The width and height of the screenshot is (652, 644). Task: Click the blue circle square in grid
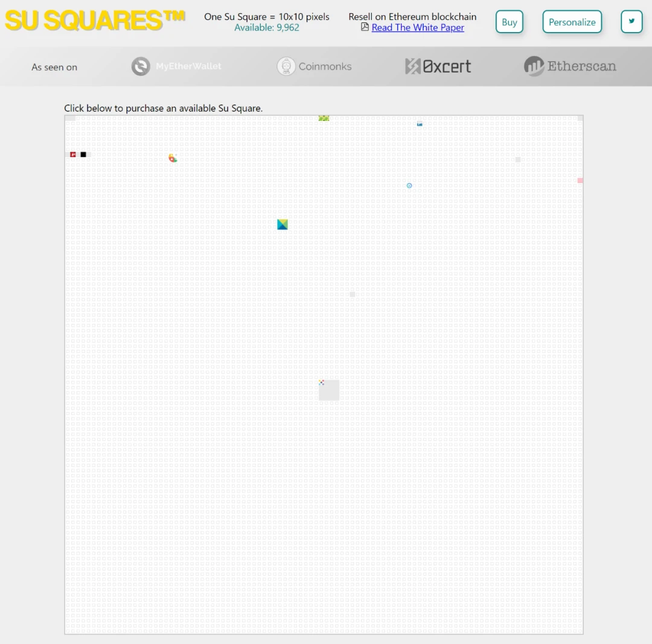pyautogui.click(x=409, y=185)
